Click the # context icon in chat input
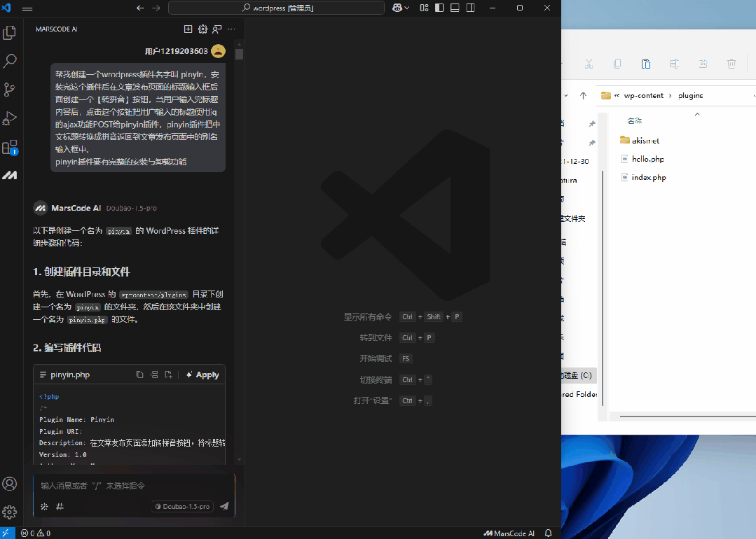The height and width of the screenshot is (539, 756). 60,506
